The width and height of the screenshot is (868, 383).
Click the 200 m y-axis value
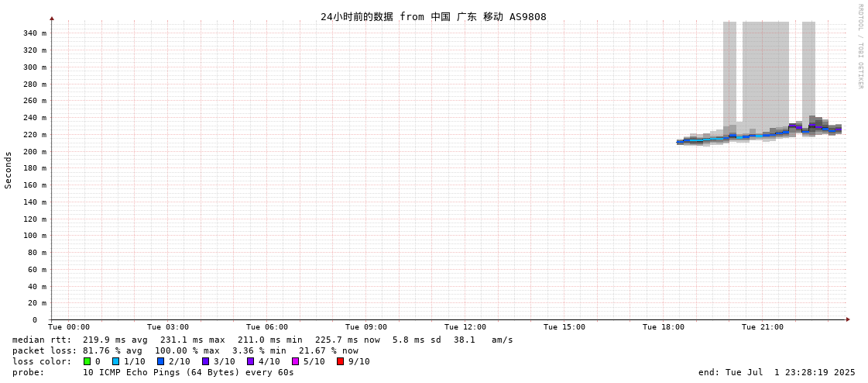click(x=35, y=151)
